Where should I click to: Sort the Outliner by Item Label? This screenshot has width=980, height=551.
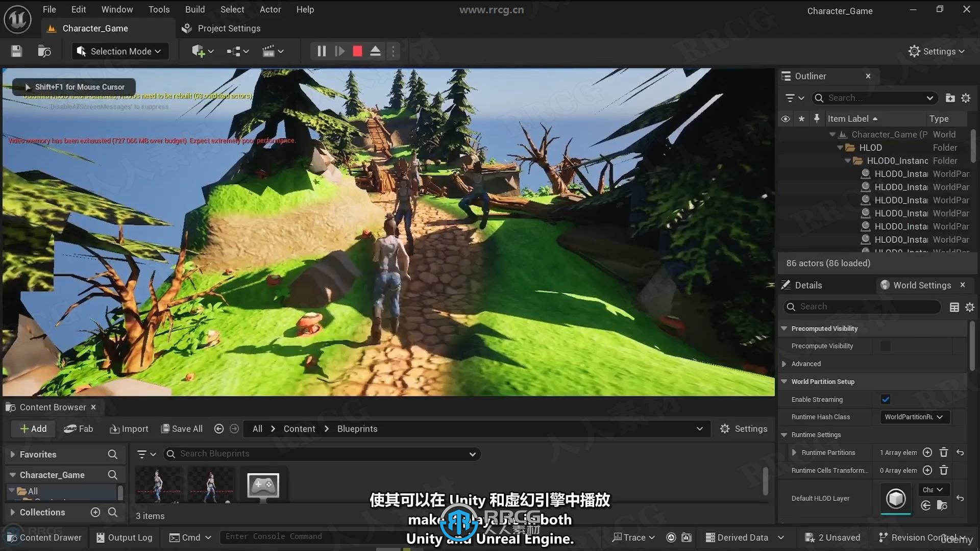[852, 119]
